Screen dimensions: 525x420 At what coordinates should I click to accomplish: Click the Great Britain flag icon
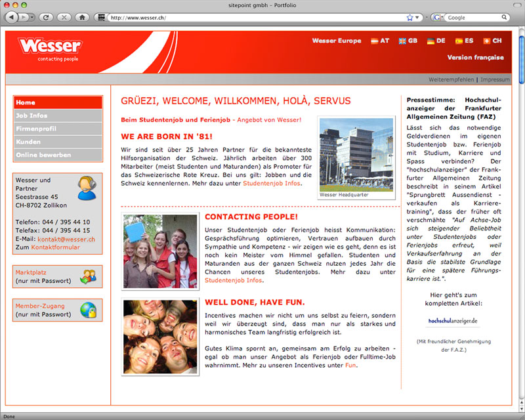tap(402, 41)
